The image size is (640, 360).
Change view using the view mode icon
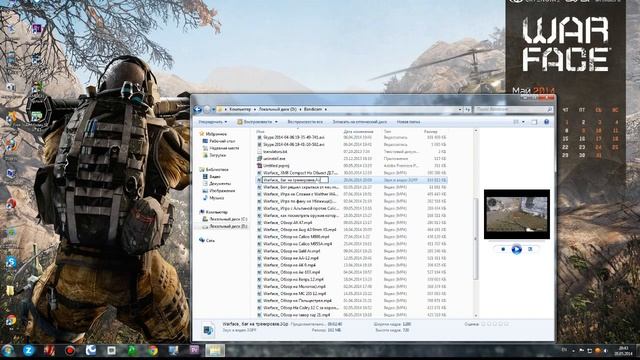(516, 122)
